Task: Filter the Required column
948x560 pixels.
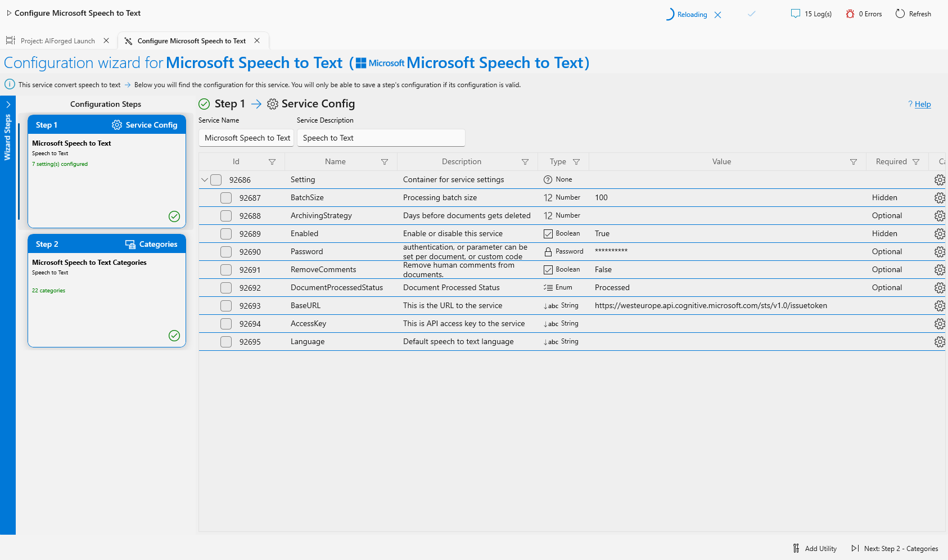Action: 916,162
